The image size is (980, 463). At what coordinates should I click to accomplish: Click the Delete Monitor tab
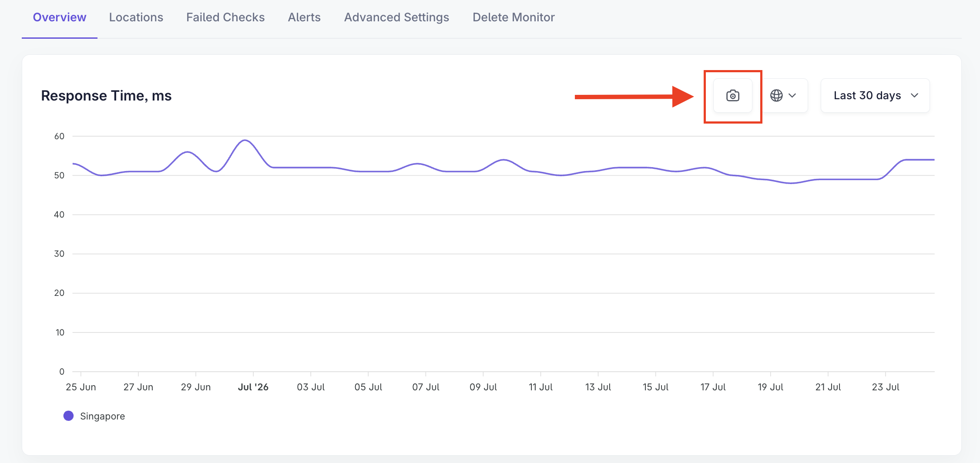coord(513,17)
